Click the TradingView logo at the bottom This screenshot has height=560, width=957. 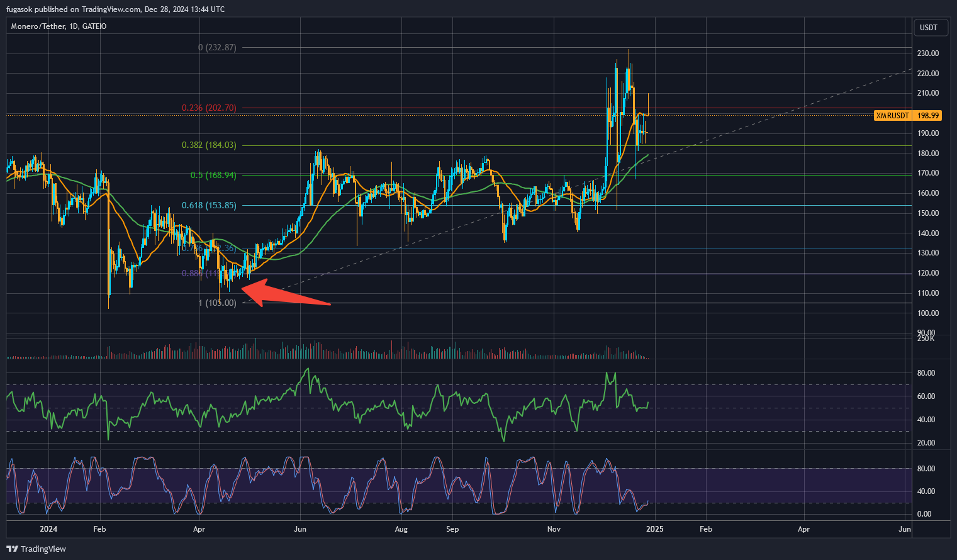pyautogui.click(x=36, y=549)
